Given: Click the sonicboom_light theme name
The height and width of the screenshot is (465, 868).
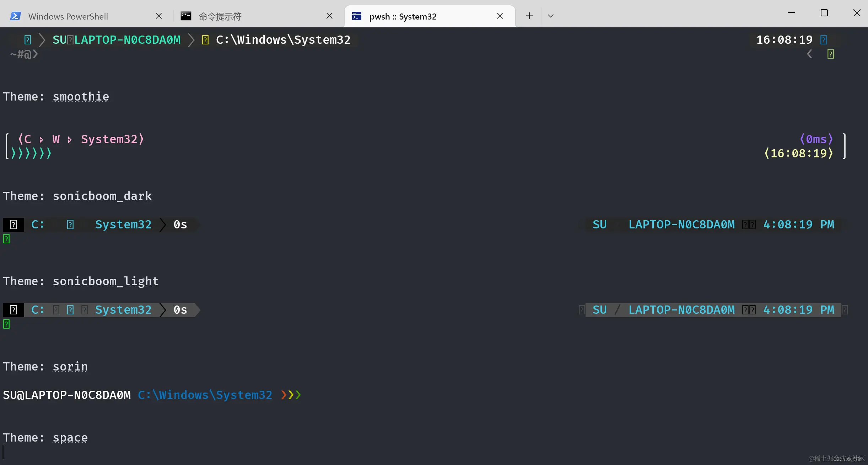Looking at the screenshot, I should point(106,281).
